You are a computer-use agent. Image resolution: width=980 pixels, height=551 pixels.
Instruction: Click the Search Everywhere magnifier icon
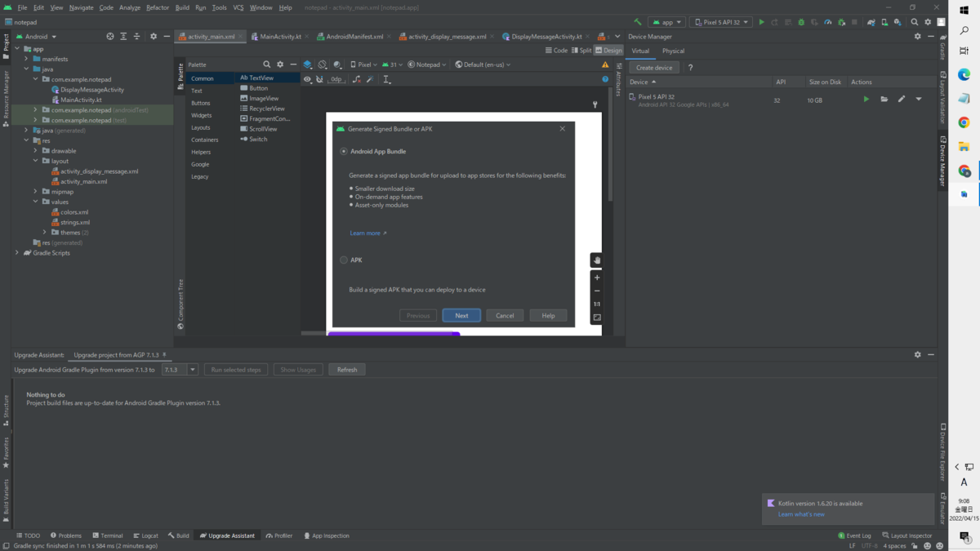click(915, 22)
